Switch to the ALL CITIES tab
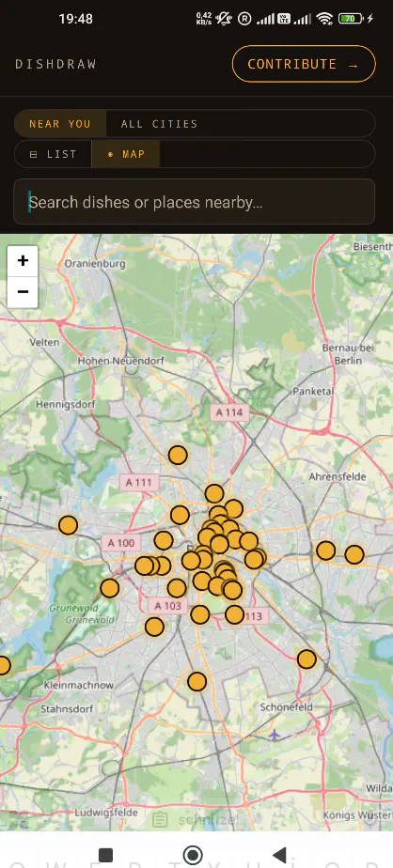Screen dimensions: 393x868 [159, 124]
